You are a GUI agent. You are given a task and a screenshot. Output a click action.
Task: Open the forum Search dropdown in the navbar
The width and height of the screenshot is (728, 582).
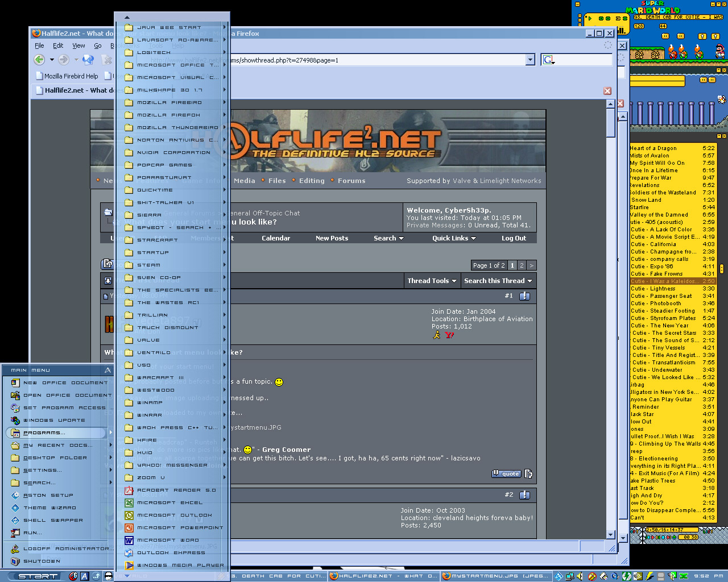pos(388,238)
